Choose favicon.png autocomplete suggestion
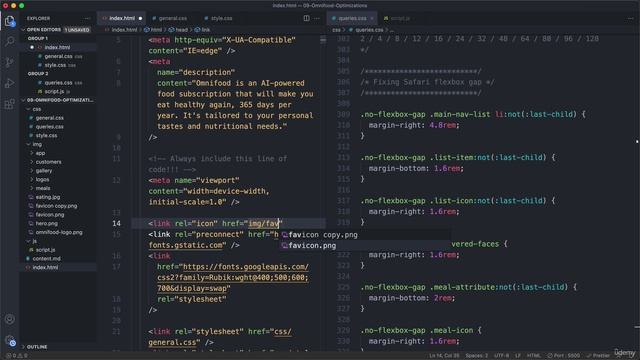 click(365, 245)
